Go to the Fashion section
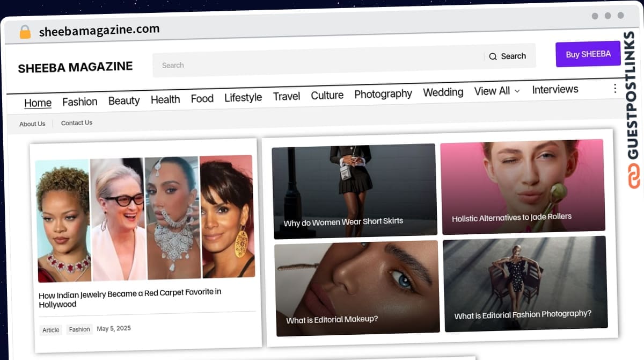Viewport: 644px width, 360px height. (80, 102)
